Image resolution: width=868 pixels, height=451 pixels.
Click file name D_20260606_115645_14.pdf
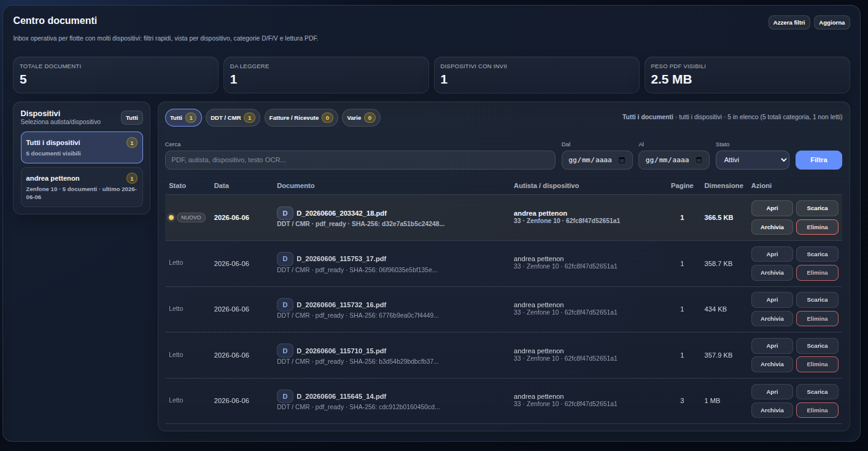(341, 396)
